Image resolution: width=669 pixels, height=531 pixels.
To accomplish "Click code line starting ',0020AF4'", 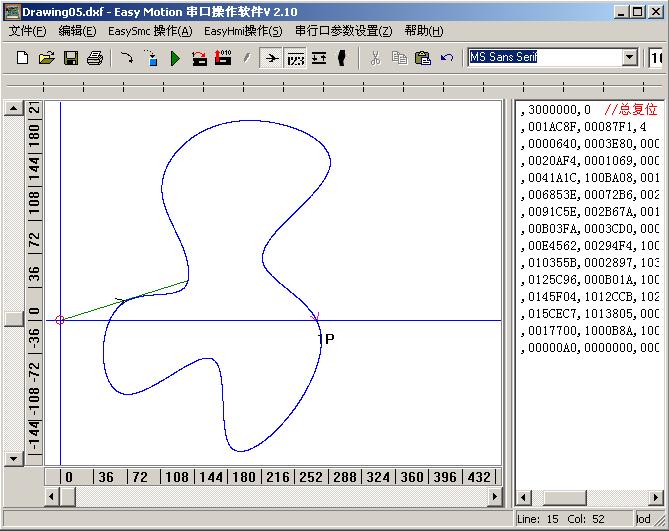I will pos(589,160).
